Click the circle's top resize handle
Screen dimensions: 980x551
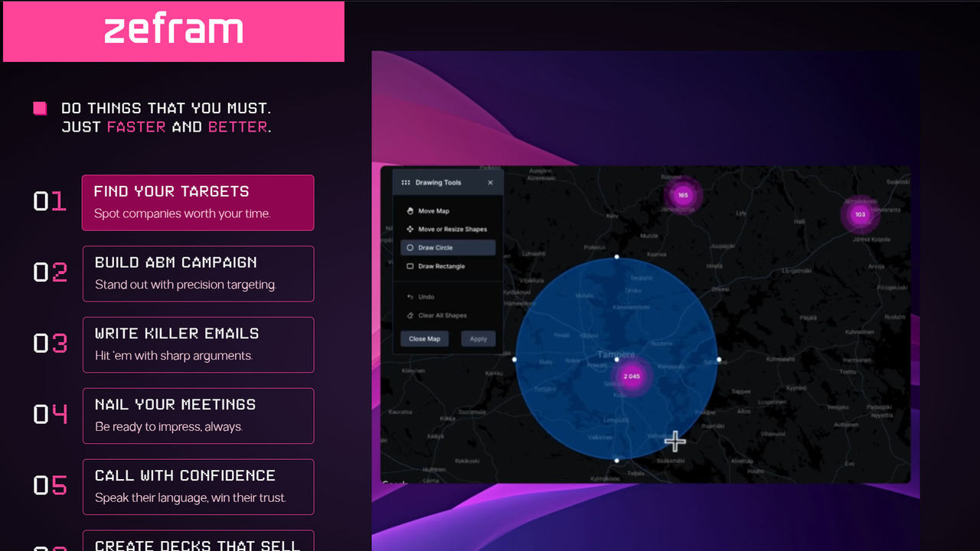click(x=616, y=257)
